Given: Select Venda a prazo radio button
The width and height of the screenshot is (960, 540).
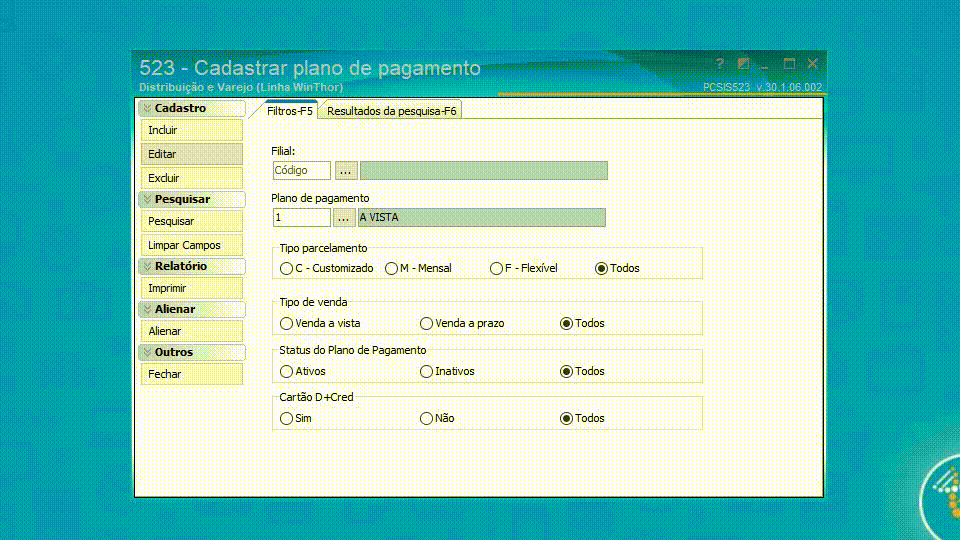Looking at the screenshot, I should [426, 323].
